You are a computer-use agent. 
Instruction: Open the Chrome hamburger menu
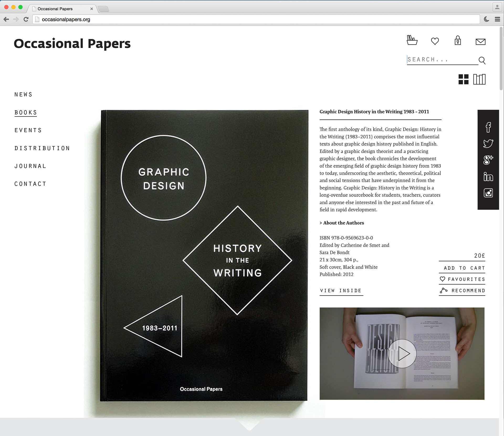497,19
